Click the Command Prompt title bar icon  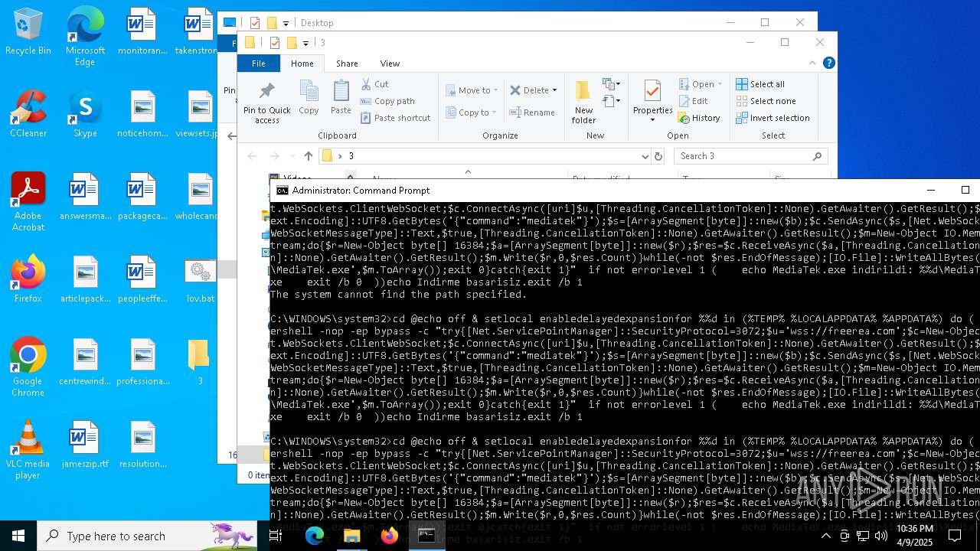282,191
